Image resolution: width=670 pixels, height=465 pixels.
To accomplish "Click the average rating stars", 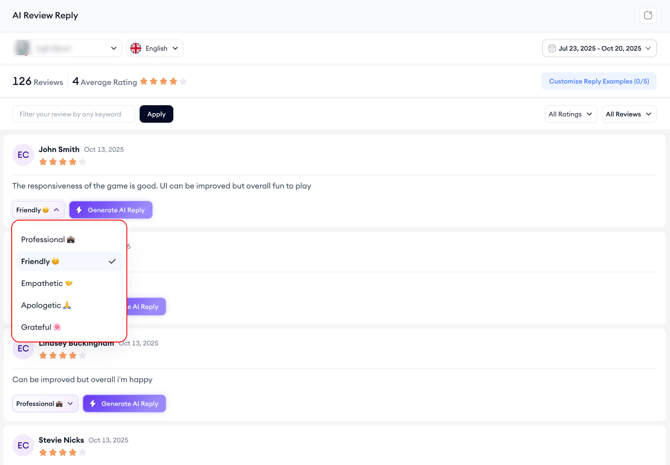I will pyautogui.click(x=163, y=81).
